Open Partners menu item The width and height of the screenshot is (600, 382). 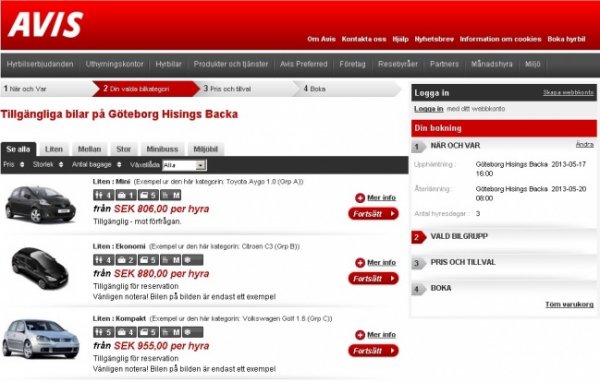[444, 64]
